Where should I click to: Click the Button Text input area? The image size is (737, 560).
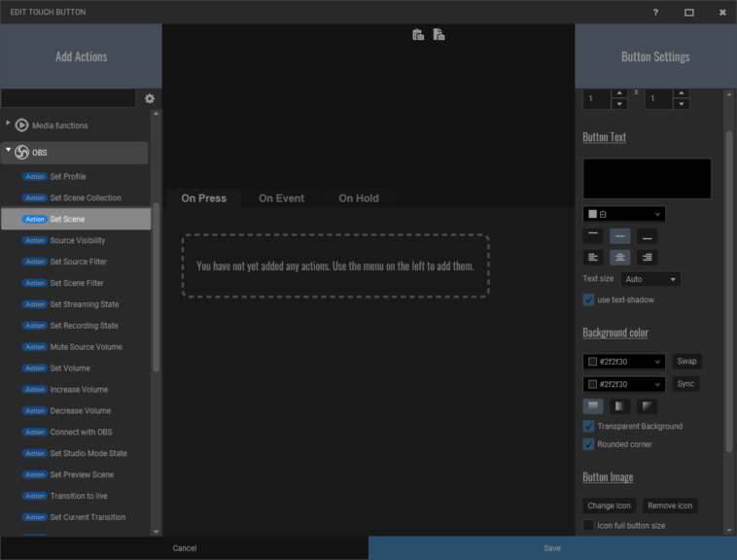[x=647, y=179]
